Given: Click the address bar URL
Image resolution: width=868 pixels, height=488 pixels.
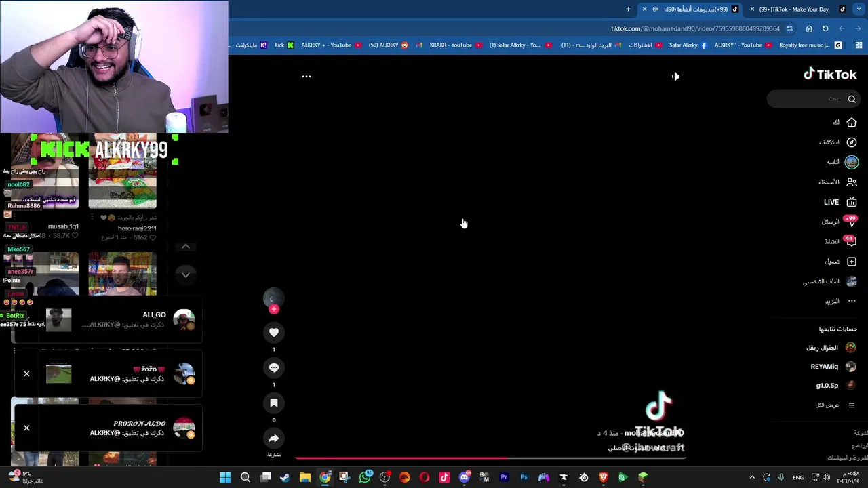Looking at the screenshot, I should [695, 28].
